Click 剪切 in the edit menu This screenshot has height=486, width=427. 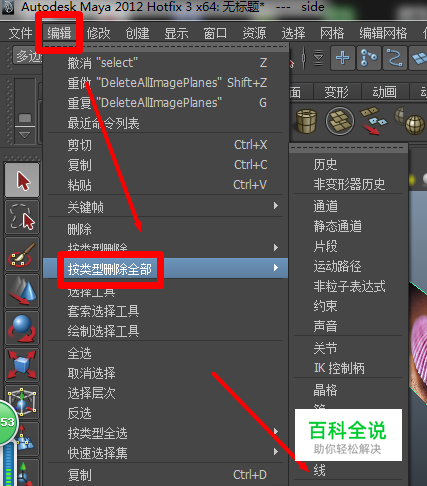[x=165, y=145]
